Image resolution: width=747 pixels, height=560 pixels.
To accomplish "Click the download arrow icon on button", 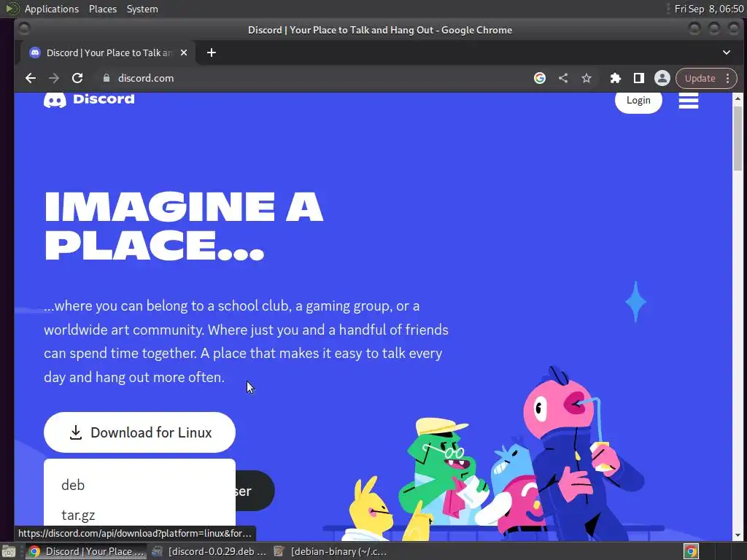I will [x=76, y=432].
